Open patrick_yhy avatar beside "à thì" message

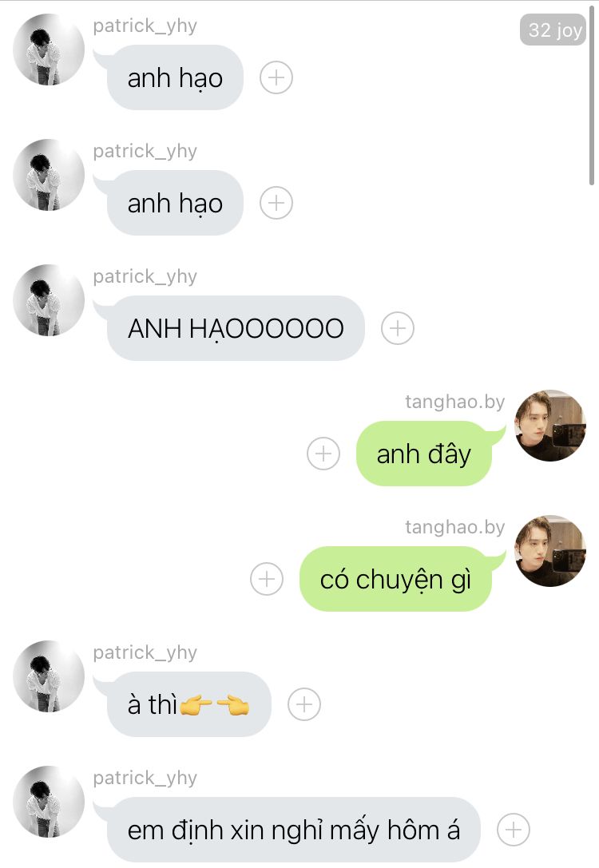tap(49, 676)
